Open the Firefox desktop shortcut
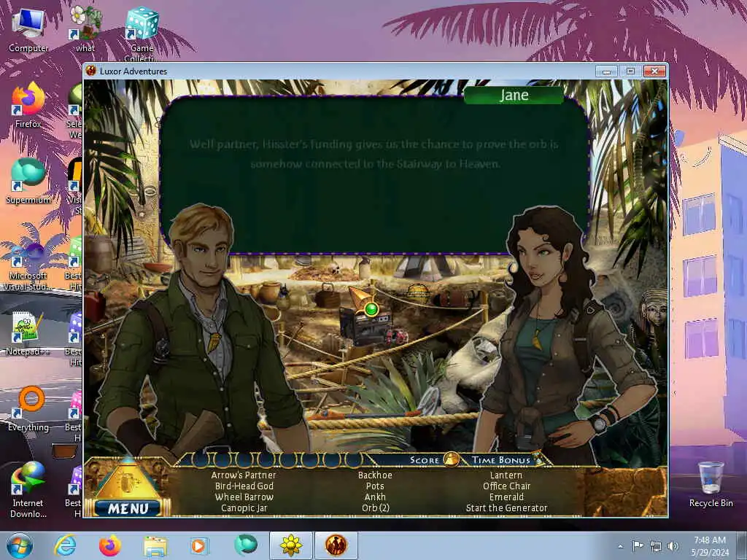The image size is (747, 560). [28, 105]
